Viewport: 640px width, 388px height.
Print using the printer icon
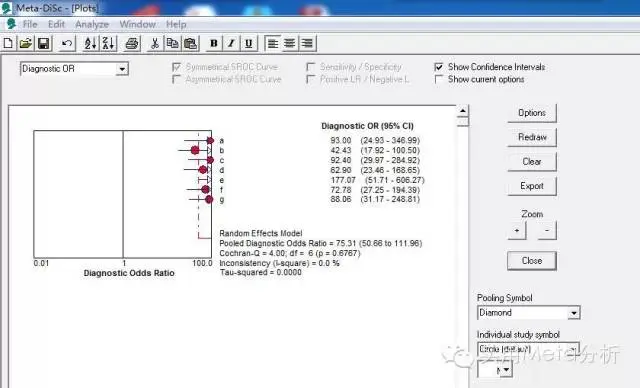point(131,43)
